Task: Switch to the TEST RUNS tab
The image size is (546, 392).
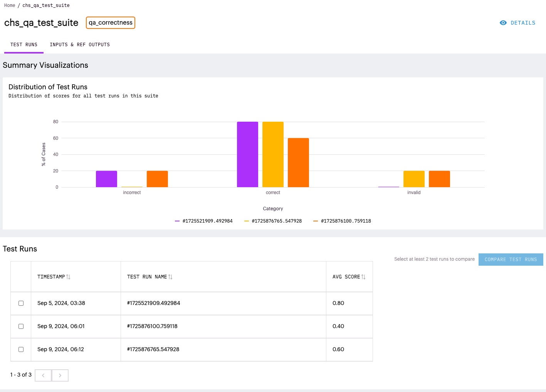Action: coord(24,45)
